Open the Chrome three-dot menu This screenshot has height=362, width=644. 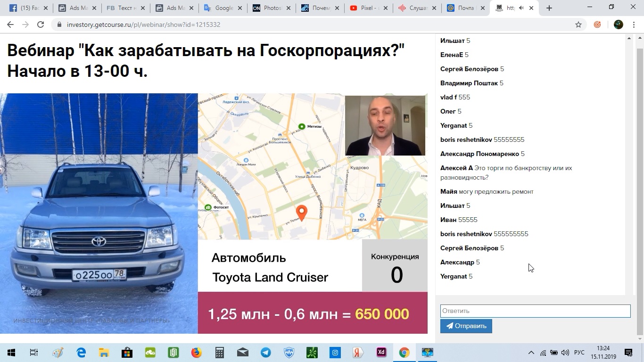tap(634, 24)
